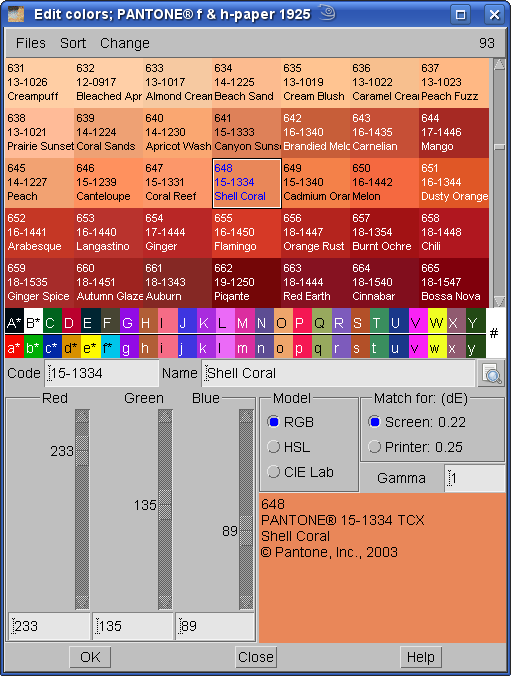The image size is (511, 676).
Task: Click the # palette tab
Action: click(x=495, y=333)
